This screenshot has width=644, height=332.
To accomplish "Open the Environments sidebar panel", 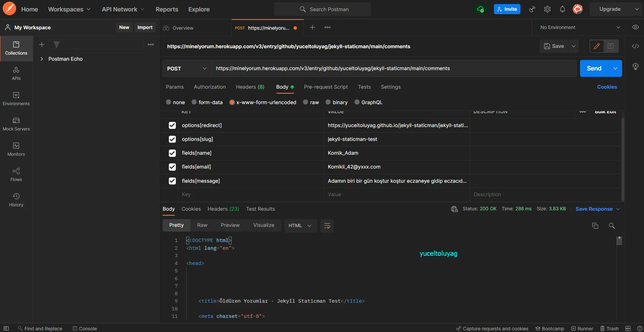I will coord(16,99).
